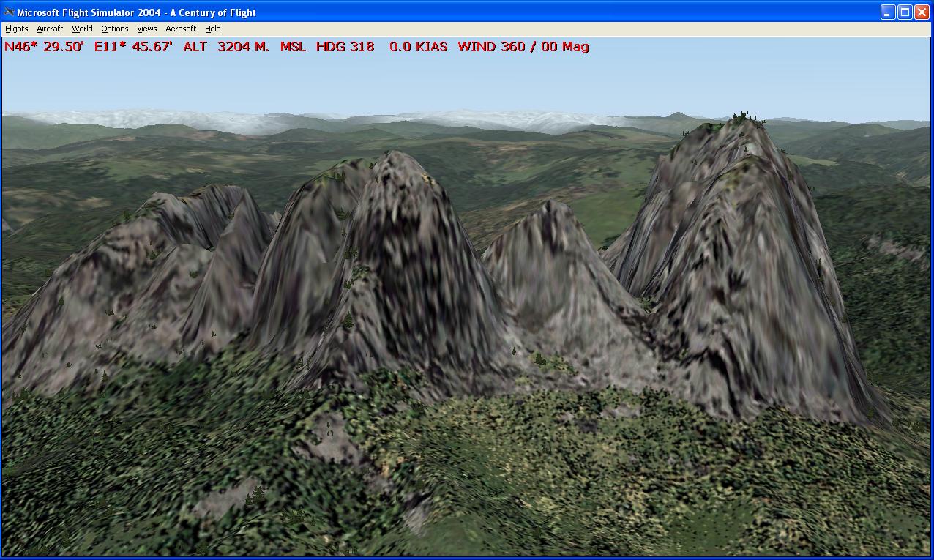
Task: Click the N46* 29.50' latitude readout
Action: 44,47
